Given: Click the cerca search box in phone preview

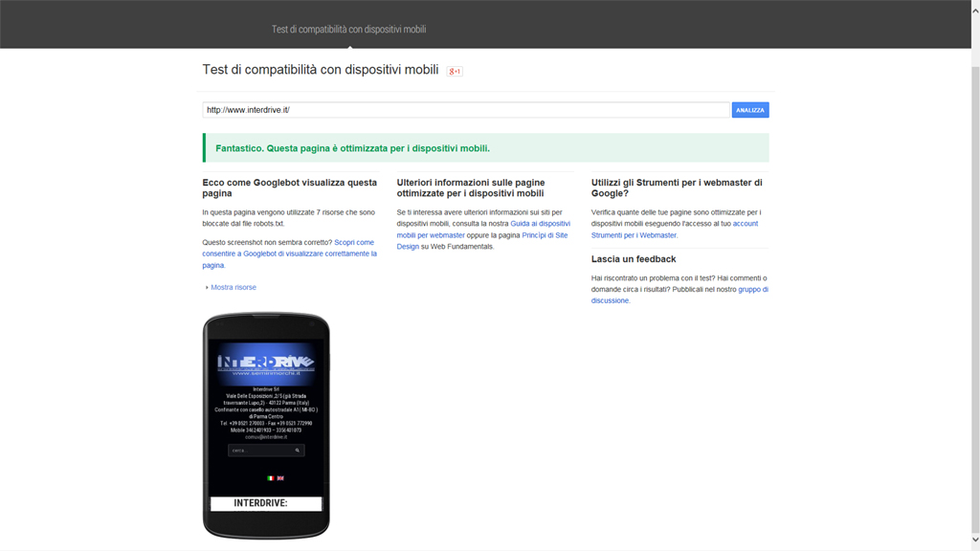Looking at the screenshot, I should coord(266,450).
